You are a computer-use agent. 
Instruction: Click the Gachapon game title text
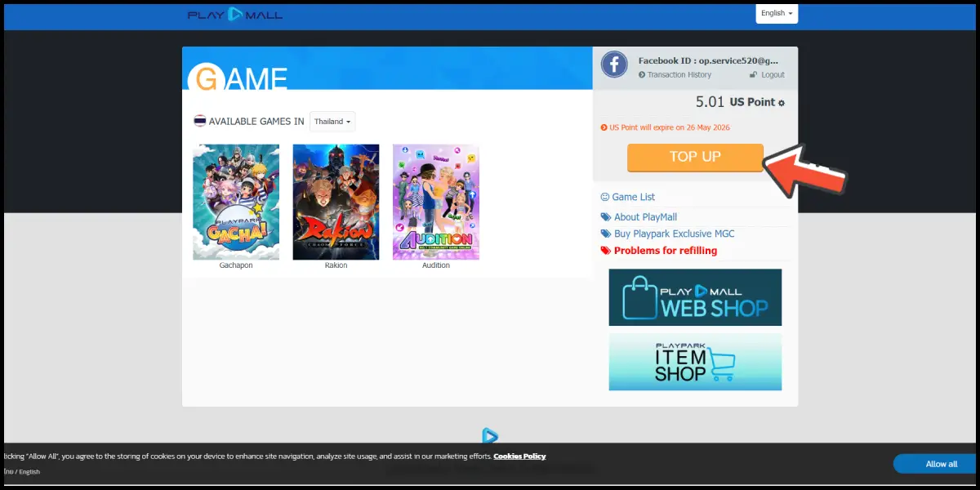(236, 265)
